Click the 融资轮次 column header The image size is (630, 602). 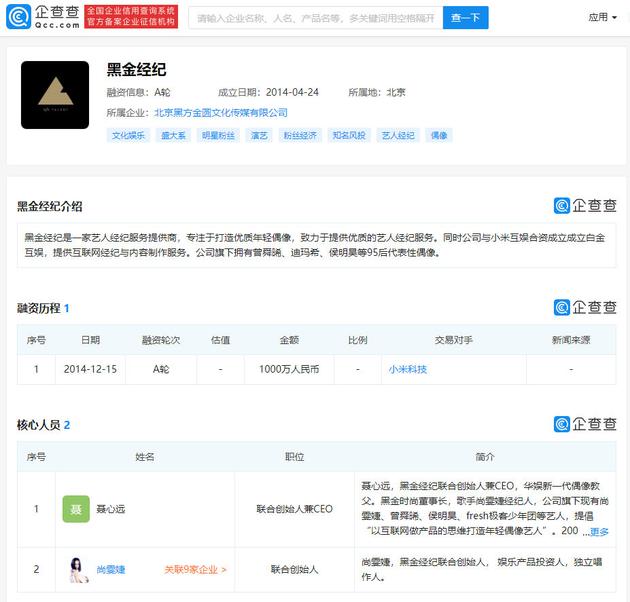pos(161,340)
